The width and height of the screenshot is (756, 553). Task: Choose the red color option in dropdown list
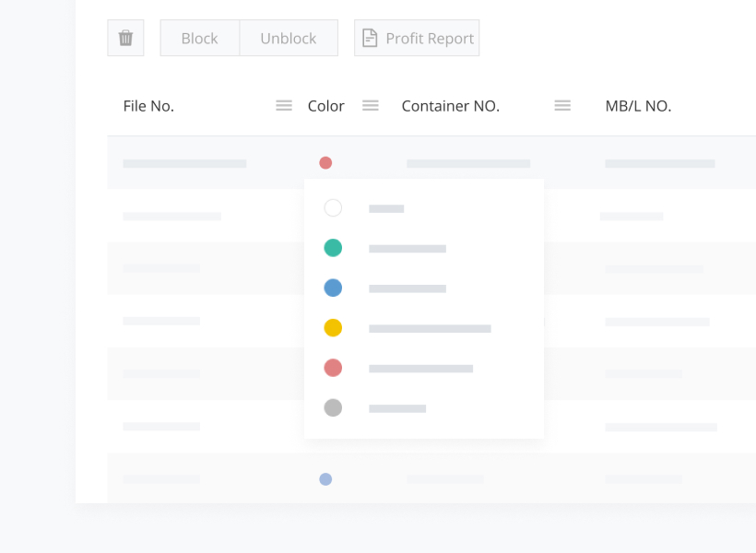[x=334, y=368]
